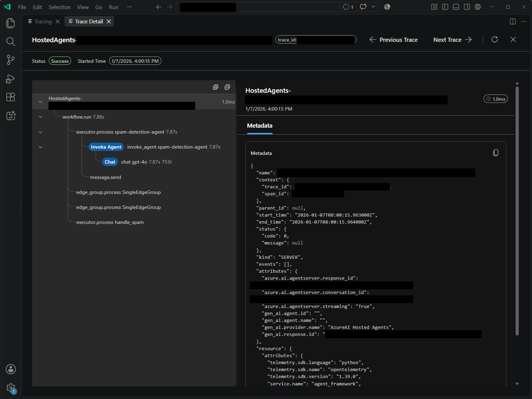Expand all spans in the tree
The image size is (532, 399).
coord(215,87)
